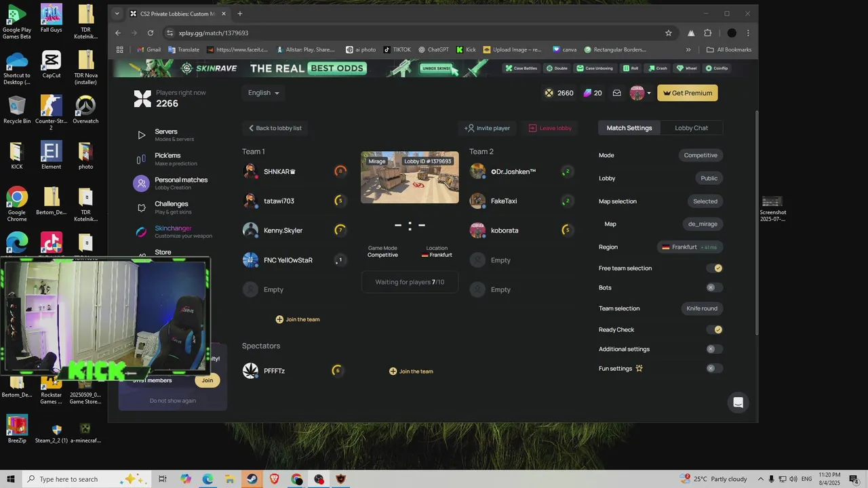Enable the Bots toggle
Image resolution: width=868 pixels, height=488 pixels.
[x=715, y=287]
